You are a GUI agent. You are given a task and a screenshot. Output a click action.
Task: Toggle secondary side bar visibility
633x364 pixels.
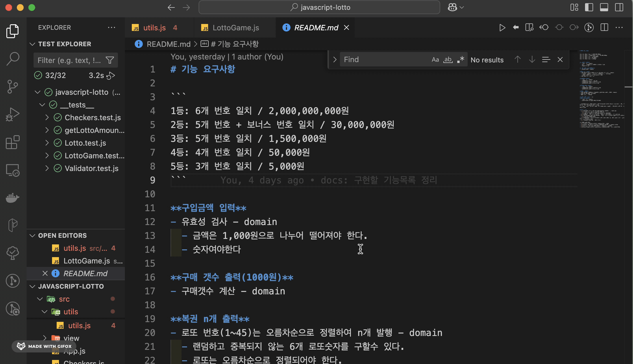(619, 7)
